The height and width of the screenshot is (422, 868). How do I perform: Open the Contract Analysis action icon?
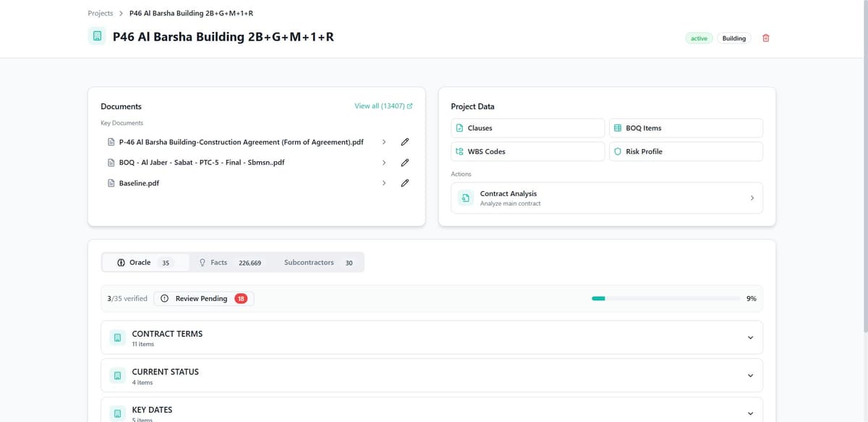click(x=464, y=197)
